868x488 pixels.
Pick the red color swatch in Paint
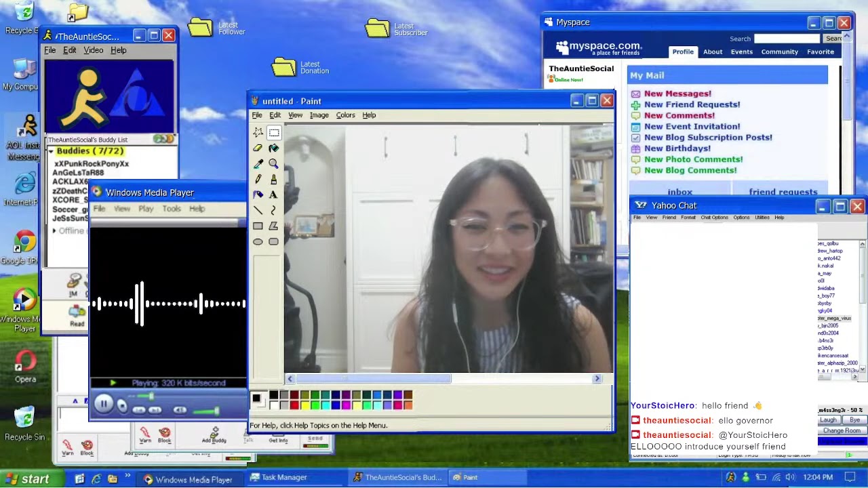[x=294, y=405]
